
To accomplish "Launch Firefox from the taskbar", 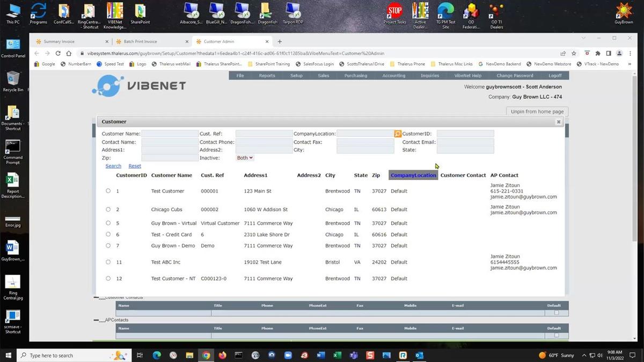I will click(x=222, y=355).
